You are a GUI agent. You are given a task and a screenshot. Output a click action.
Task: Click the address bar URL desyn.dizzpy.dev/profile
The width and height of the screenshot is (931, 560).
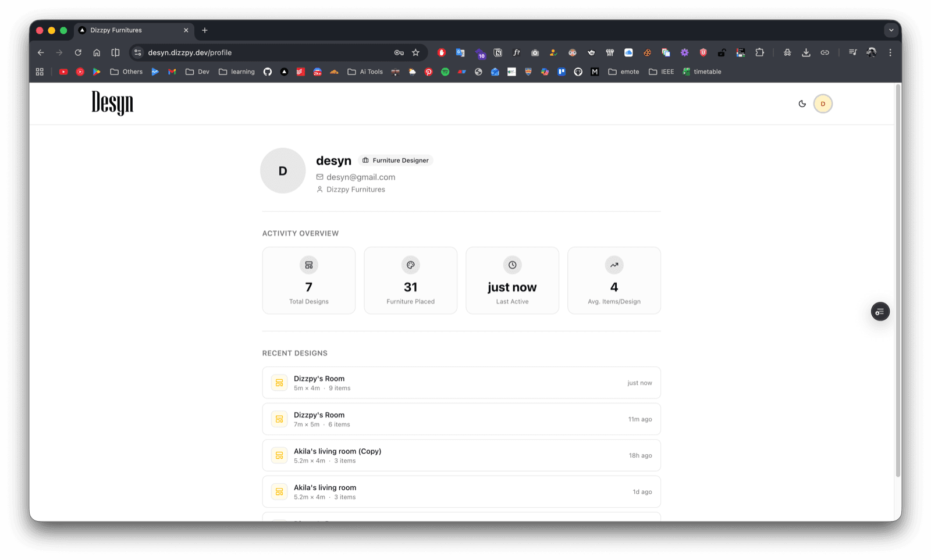tap(190, 52)
